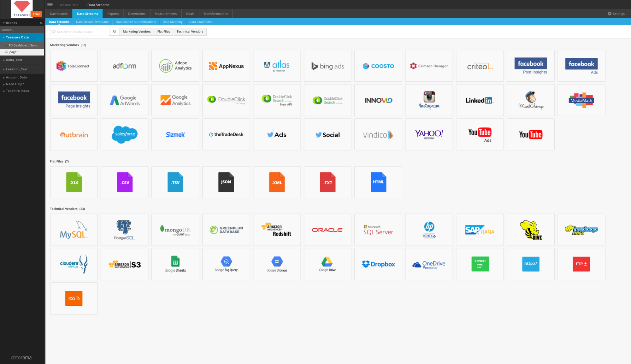Choose the MailChimp connector

point(531,100)
